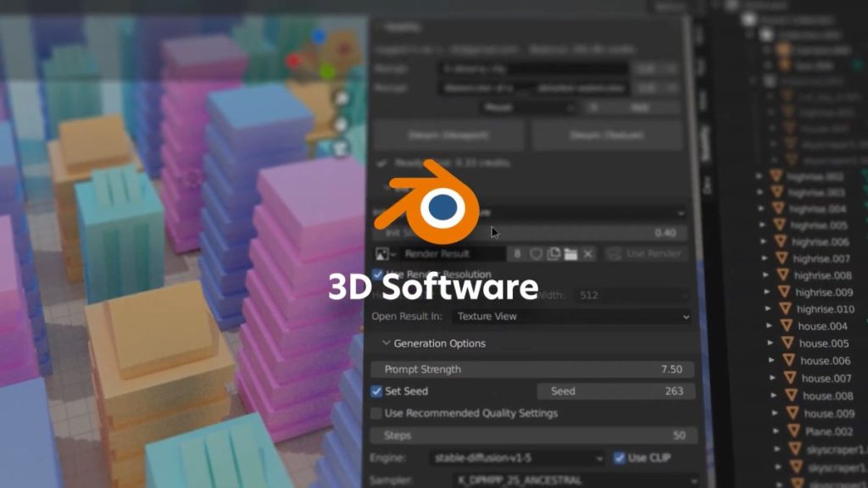This screenshot has height=488, width=868.
Task: Click the Seed value field
Action: [x=616, y=391]
